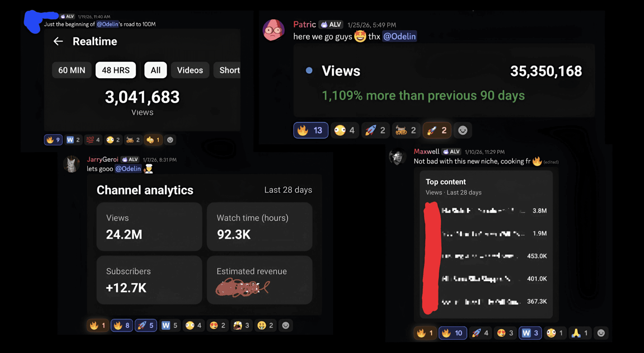The width and height of the screenshot is (644, 353).
Task: Click the back arrow beside Realtime
Action: click(x=58, y=41)
